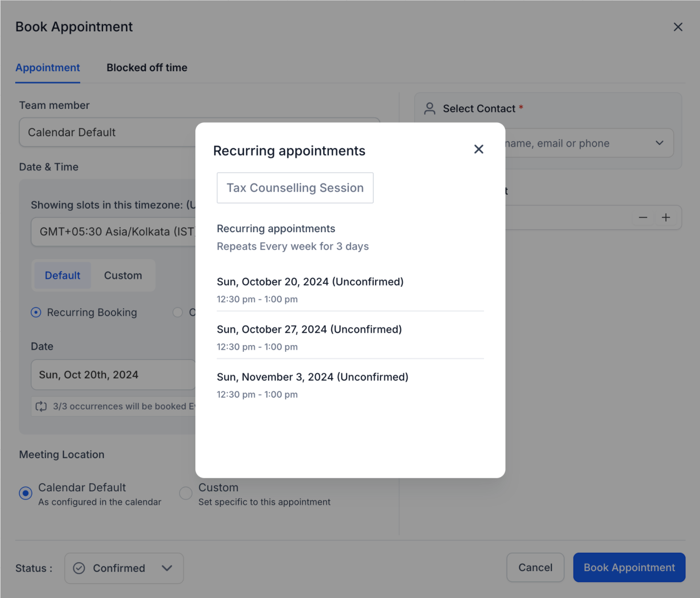Expand the contact search dropdown chevron
The image size is (700, 598).
(x=659, y=143)
